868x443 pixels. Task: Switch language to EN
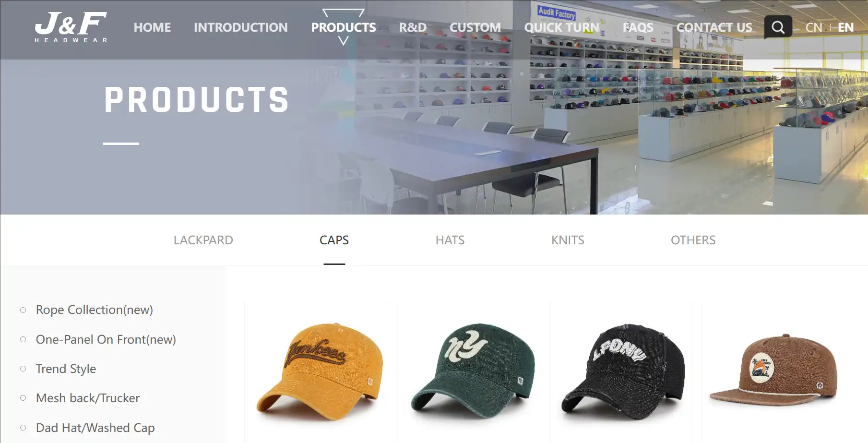click(845, 27)
